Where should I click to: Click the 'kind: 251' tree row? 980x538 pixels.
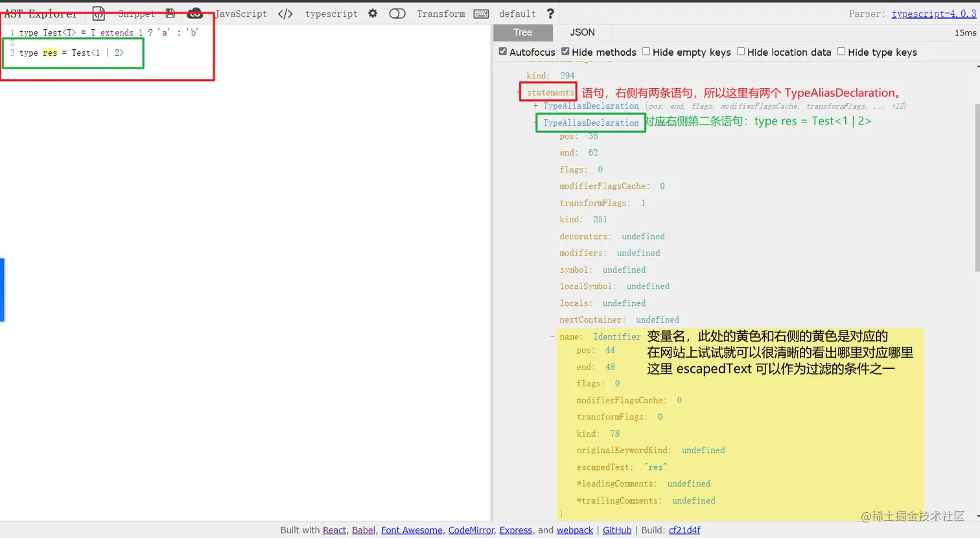click(x=583, y=219)
